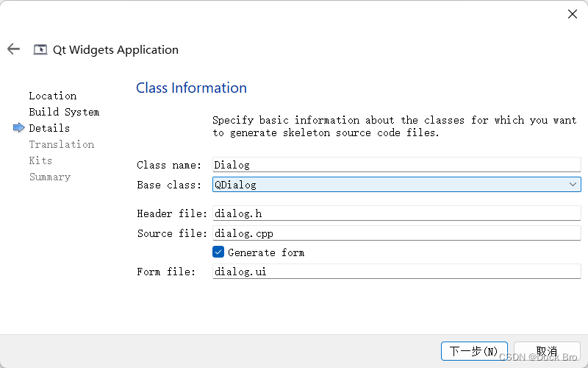Select the Summary wizard step

click(50, 177)
